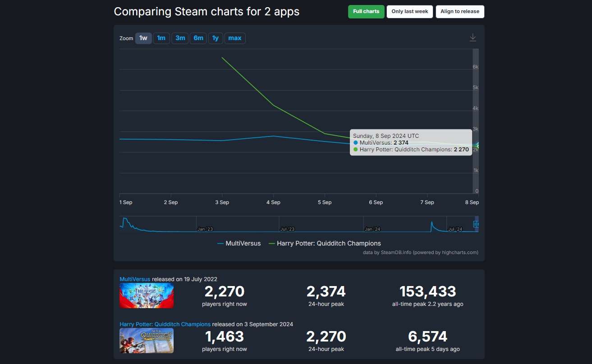Click the 6,574 all-time peak value
This screenshot has width=592, height=364.
click(x=427, y=337)
